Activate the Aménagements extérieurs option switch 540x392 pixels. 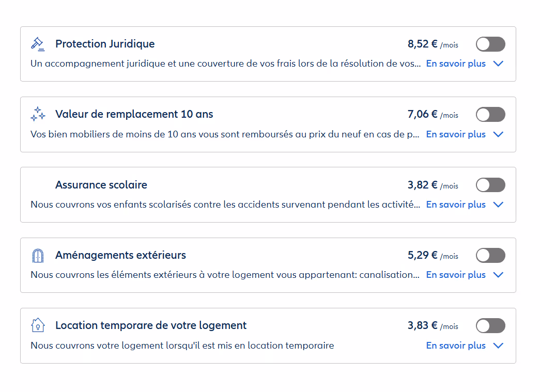(x=490, y=255)
